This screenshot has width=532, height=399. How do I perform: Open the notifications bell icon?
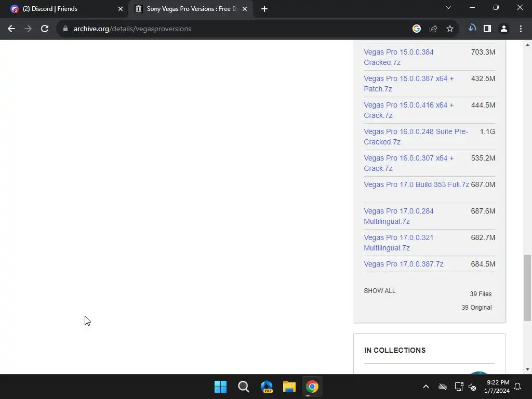[518, 387]
